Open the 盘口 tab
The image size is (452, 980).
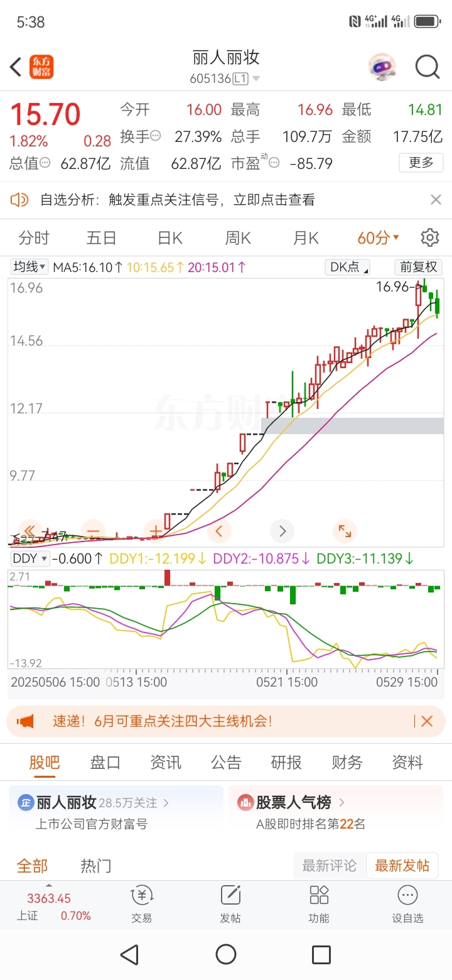coord(105,763)
